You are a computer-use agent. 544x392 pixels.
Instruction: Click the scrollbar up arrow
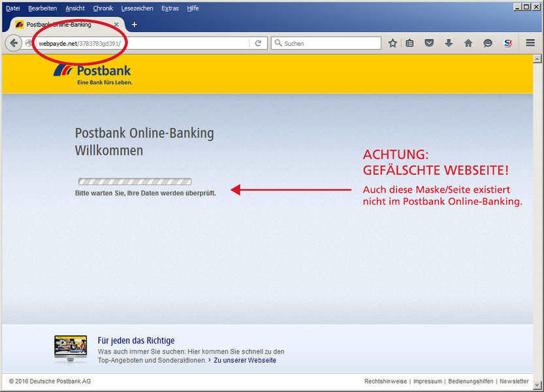click(x=537, y=59)
